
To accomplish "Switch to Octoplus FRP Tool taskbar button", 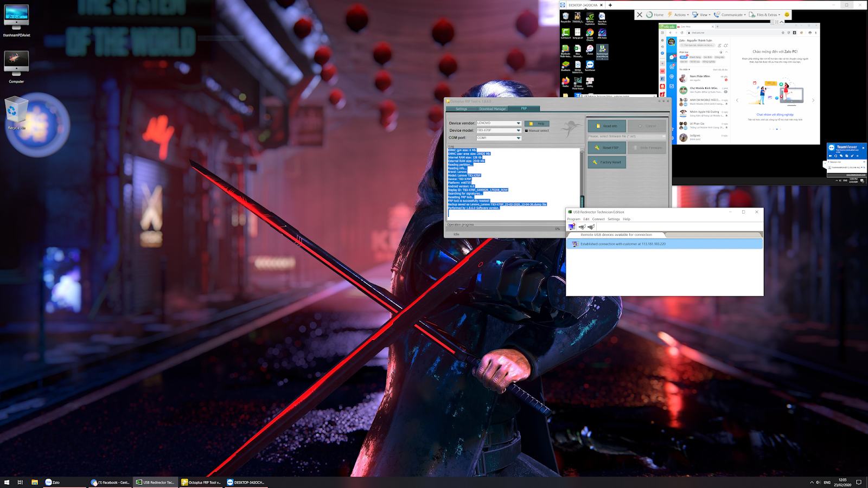I will tap(201, 482).
